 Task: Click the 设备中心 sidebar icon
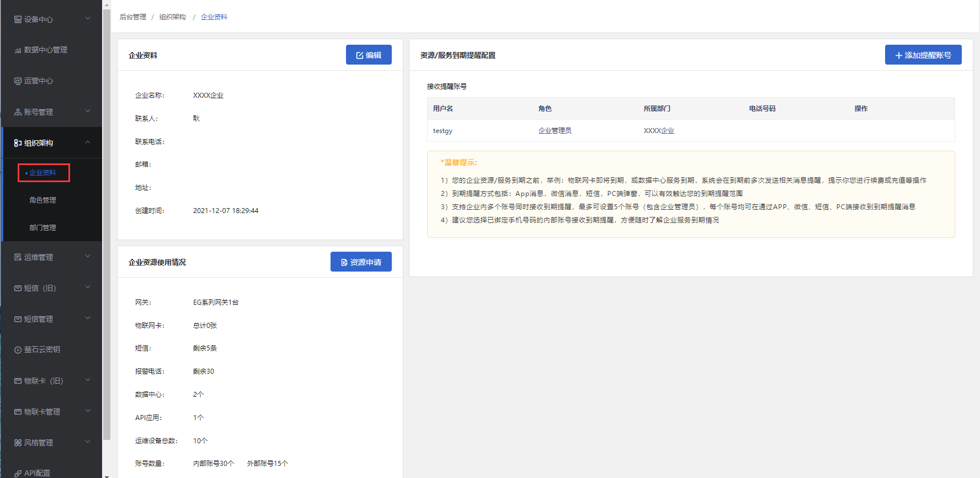tap(18, 19)
